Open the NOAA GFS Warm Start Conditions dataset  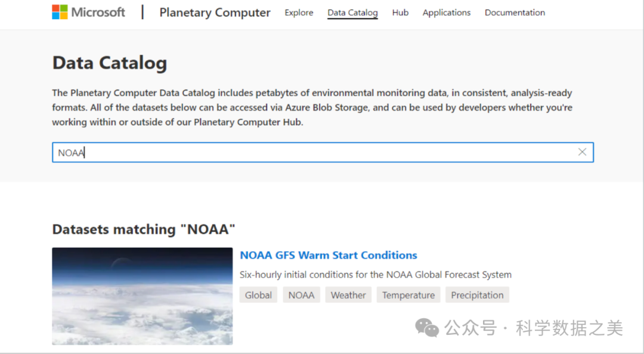(x=328, y=255)
